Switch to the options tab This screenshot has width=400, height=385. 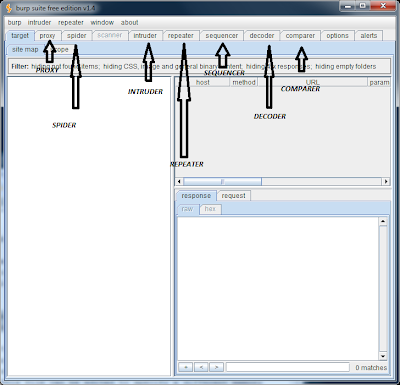tap(337, 36)
